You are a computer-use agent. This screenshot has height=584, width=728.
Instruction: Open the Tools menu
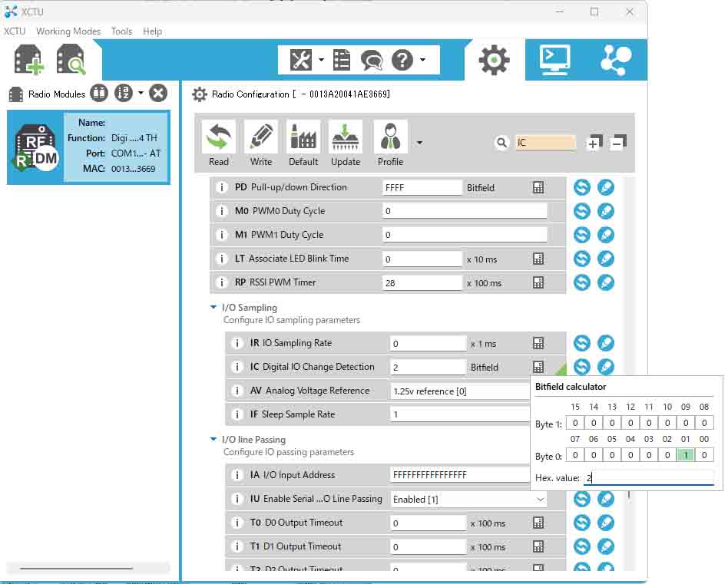pos(121,31)
